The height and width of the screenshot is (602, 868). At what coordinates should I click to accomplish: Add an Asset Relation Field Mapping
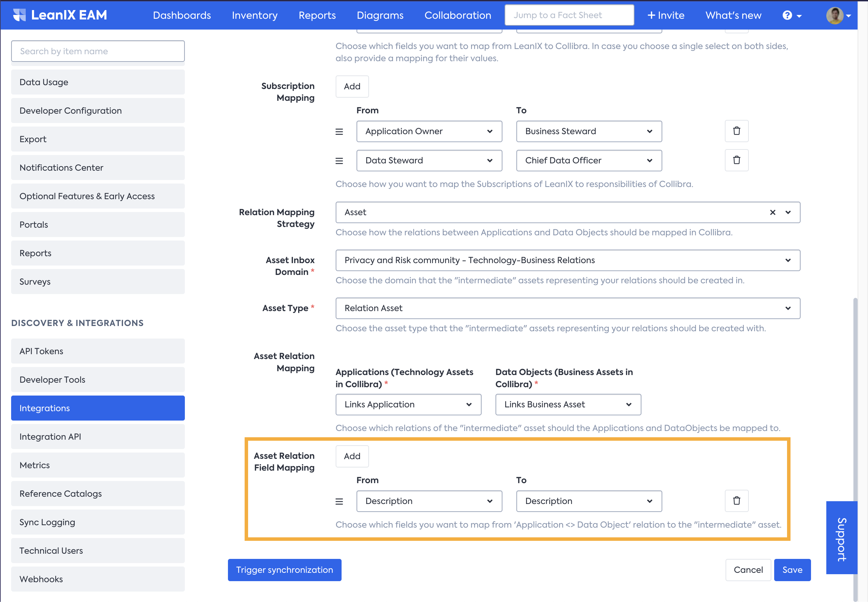point(352,456)
